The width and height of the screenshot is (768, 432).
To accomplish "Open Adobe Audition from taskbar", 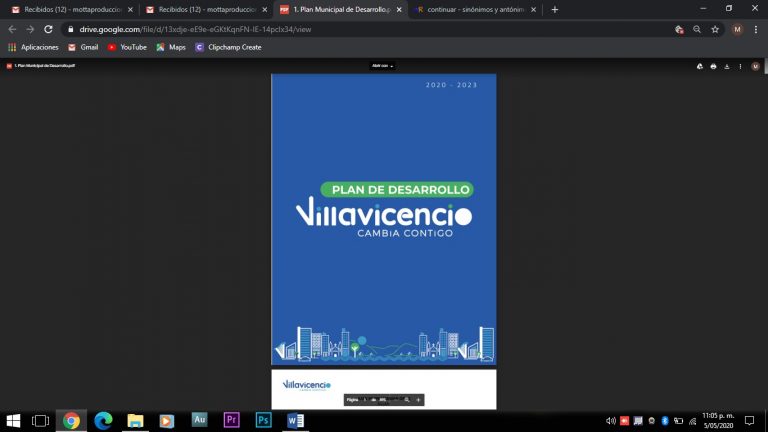I will [x=199, y=420].
